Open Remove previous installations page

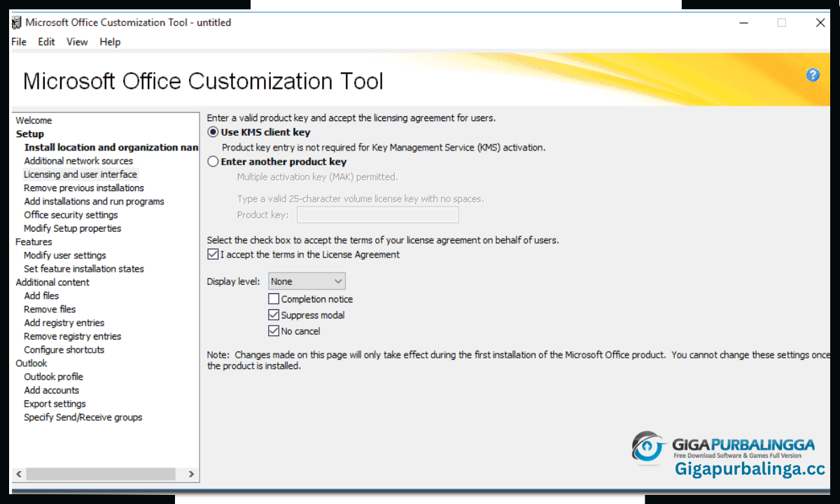point(84,188)
